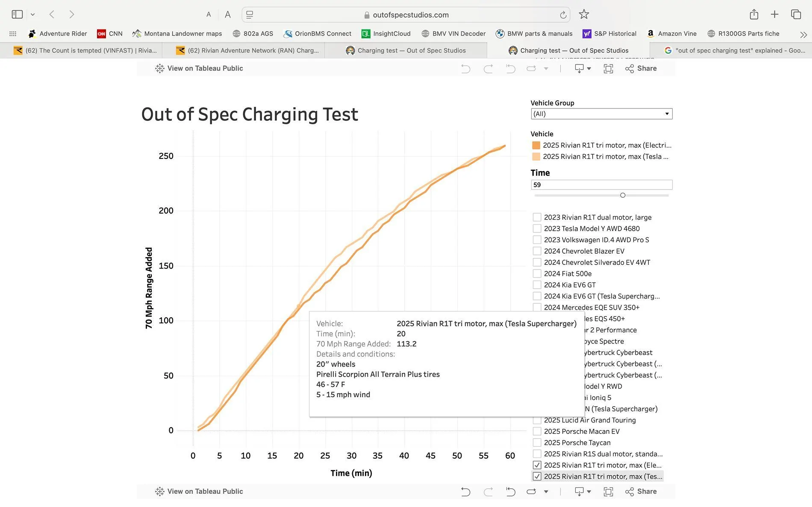Check 2025 Lucid Air Grand Touring

point(537,420)
